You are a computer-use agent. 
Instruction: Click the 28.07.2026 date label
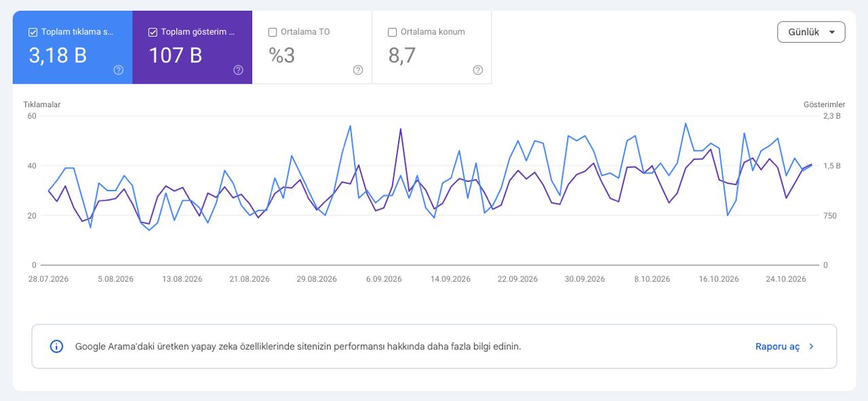coord(48,279)
